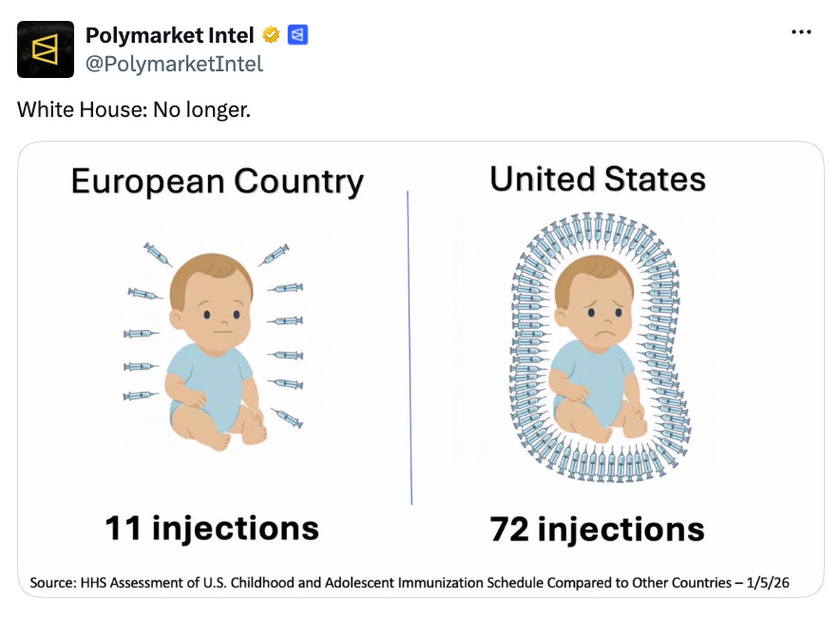The image size is (840, 620).
Task: Click the vertical divider line between the panels
Action: [410, 347]
